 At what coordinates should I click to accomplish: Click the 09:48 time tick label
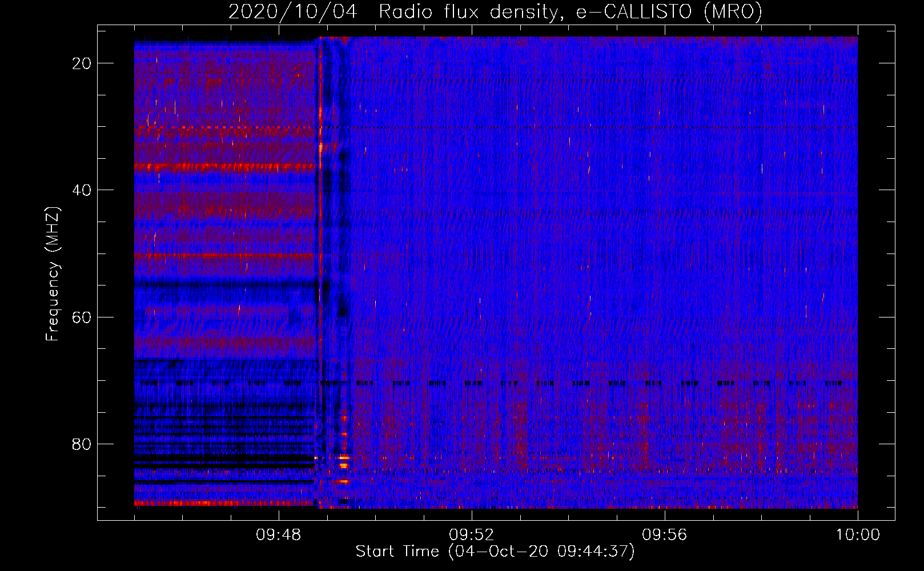[x=278, y=535]
